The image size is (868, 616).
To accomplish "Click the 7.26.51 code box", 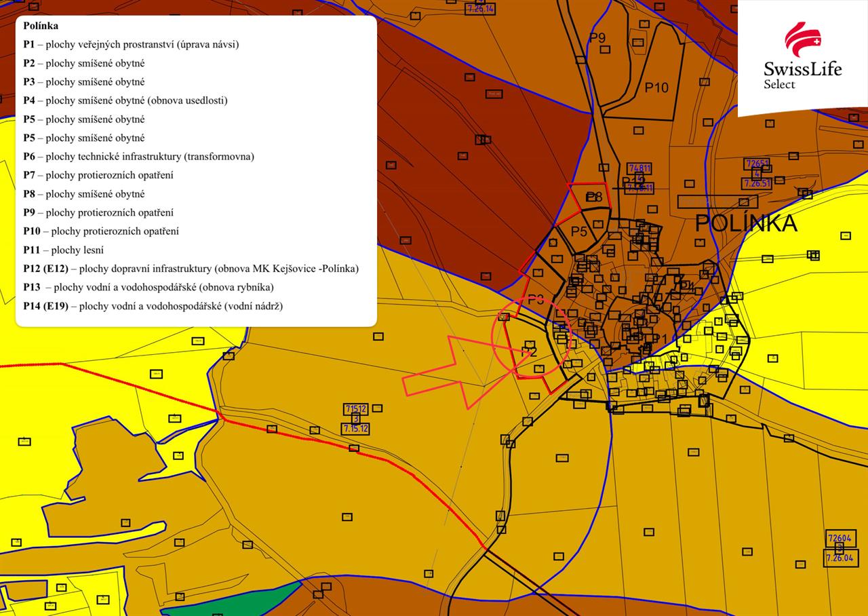I will [757, 183].
